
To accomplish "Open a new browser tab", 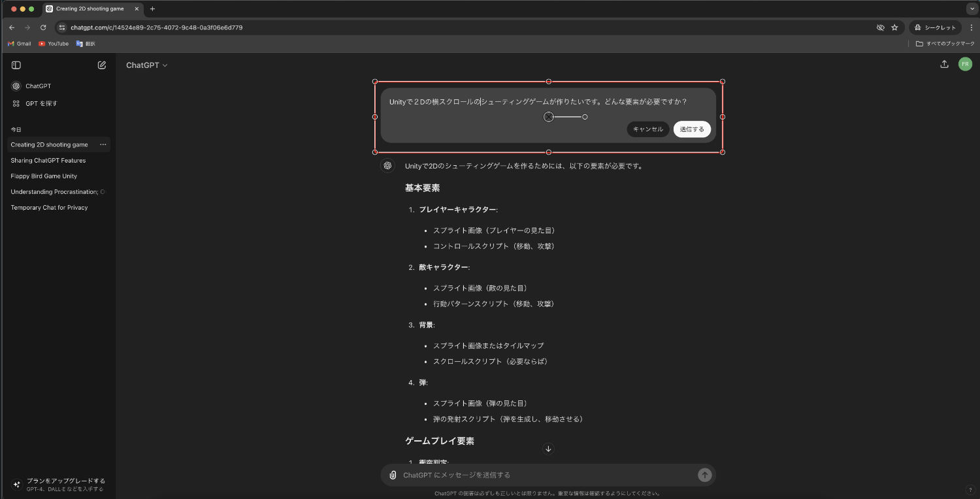I will point(152,9).
